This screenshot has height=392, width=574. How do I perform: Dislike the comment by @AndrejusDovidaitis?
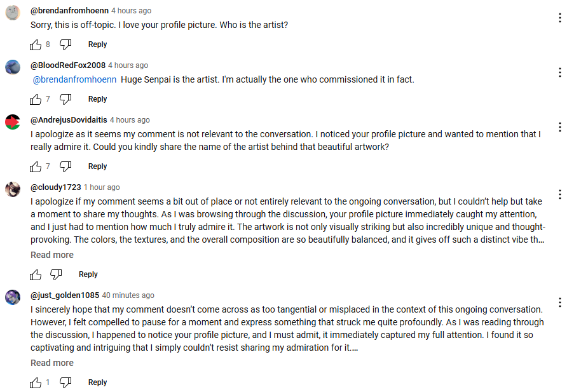coord(65,166)
